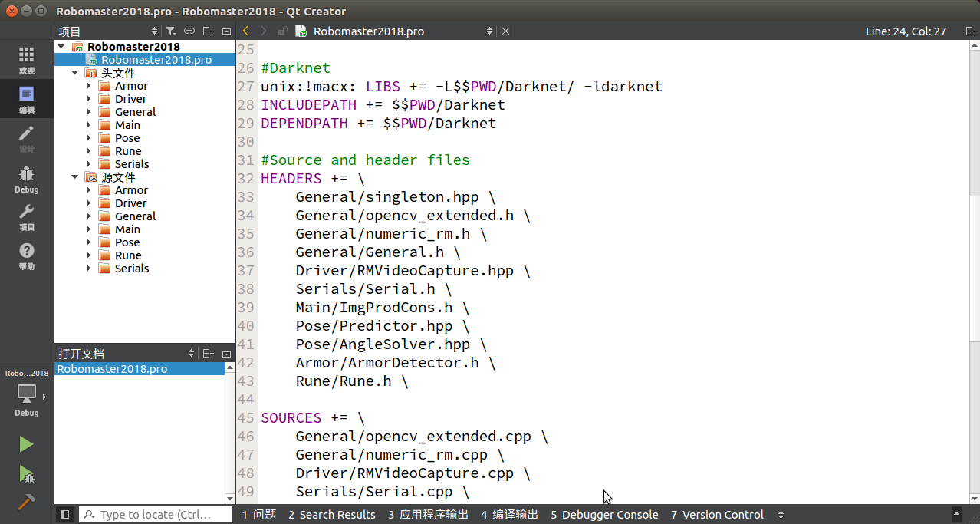Click the Line: 24, Col: 27 indicator
980x524 pixels.
coord(906,31)
